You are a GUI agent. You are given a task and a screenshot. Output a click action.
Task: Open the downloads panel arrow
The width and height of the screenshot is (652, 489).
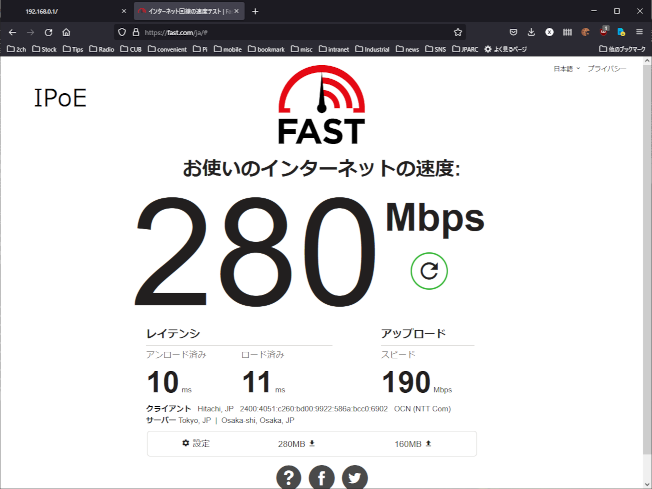pyautogui.click(x=531, y=32)
